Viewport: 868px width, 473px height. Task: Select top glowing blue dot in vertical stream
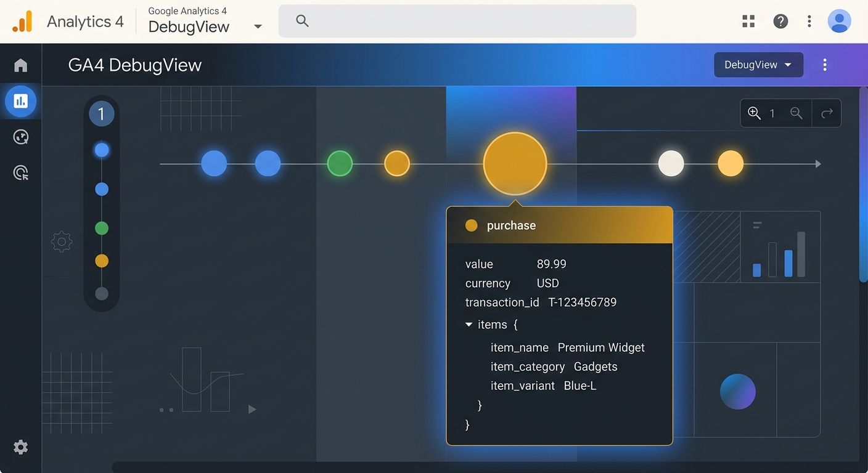click(102, 150)
